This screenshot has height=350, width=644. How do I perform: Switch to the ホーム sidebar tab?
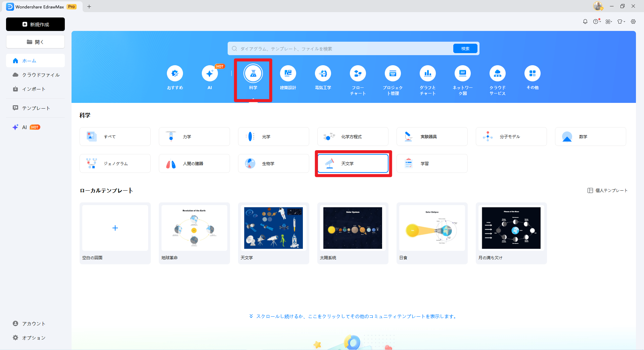(x=35, y=61)
